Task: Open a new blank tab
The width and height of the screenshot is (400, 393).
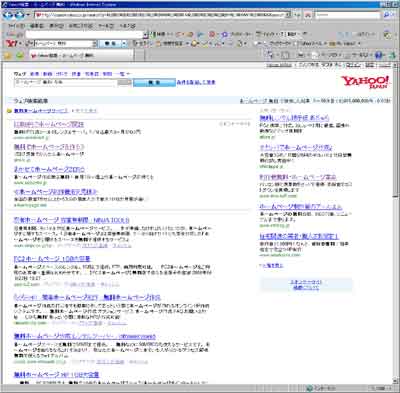Action: click(140, 56)
